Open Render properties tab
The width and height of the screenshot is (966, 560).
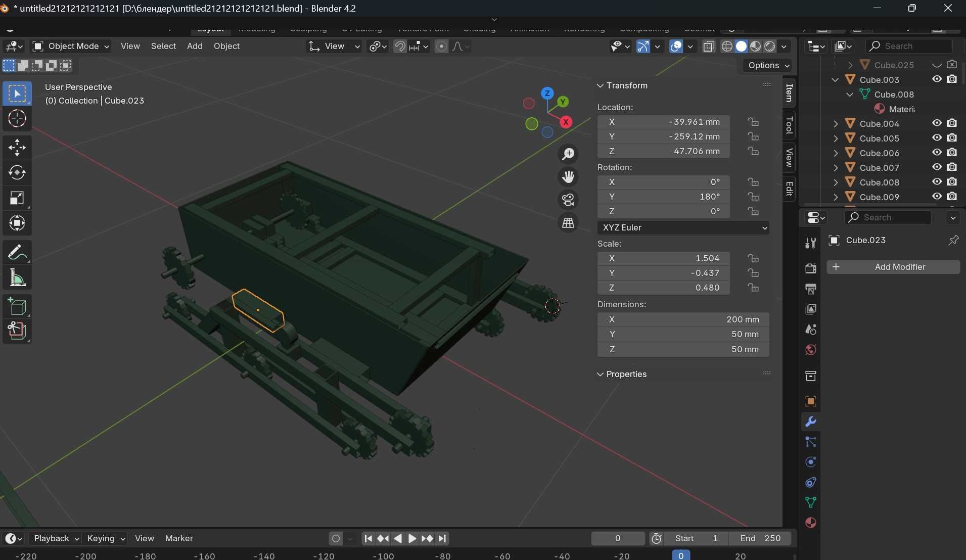point(811,268)
